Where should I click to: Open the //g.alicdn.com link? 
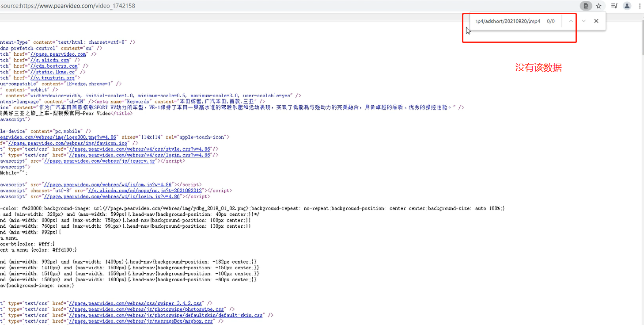point(49,60)
